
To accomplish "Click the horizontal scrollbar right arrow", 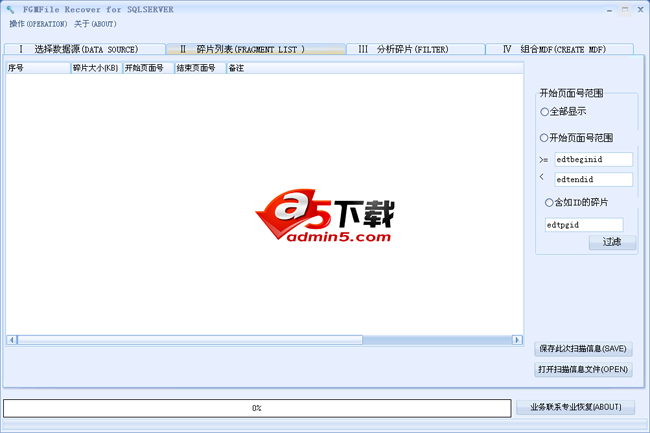I will 517,340.
